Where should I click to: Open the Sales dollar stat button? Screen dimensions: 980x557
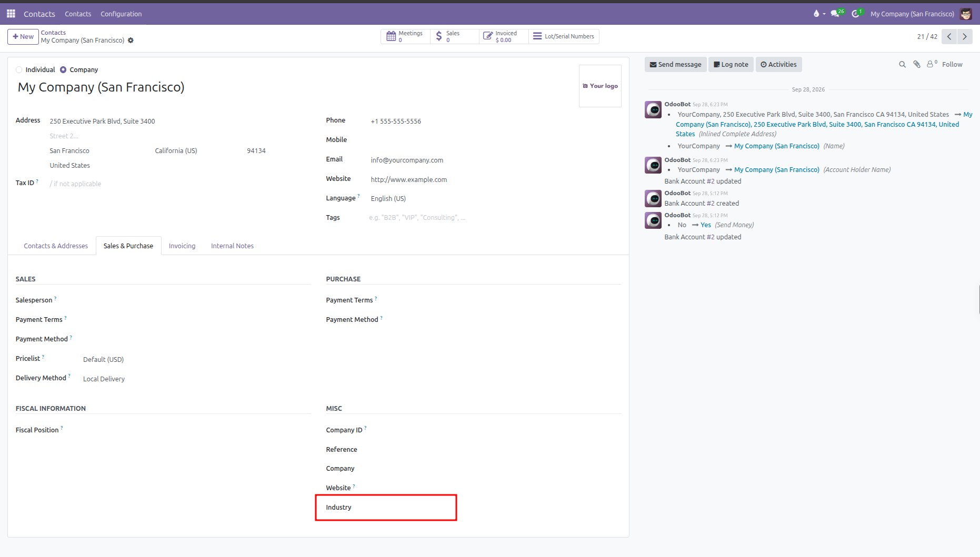click(455, 36)
